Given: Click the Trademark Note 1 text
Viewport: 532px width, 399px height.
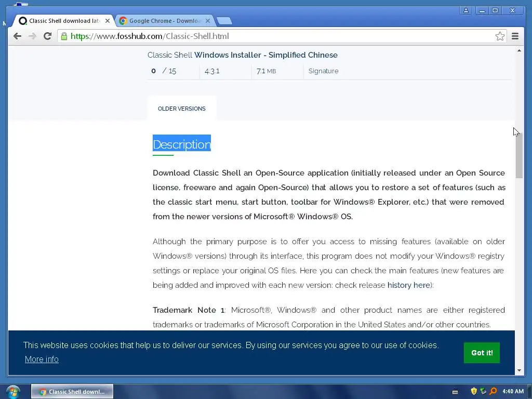Looking at the screenshot, I should pos(189,310).
